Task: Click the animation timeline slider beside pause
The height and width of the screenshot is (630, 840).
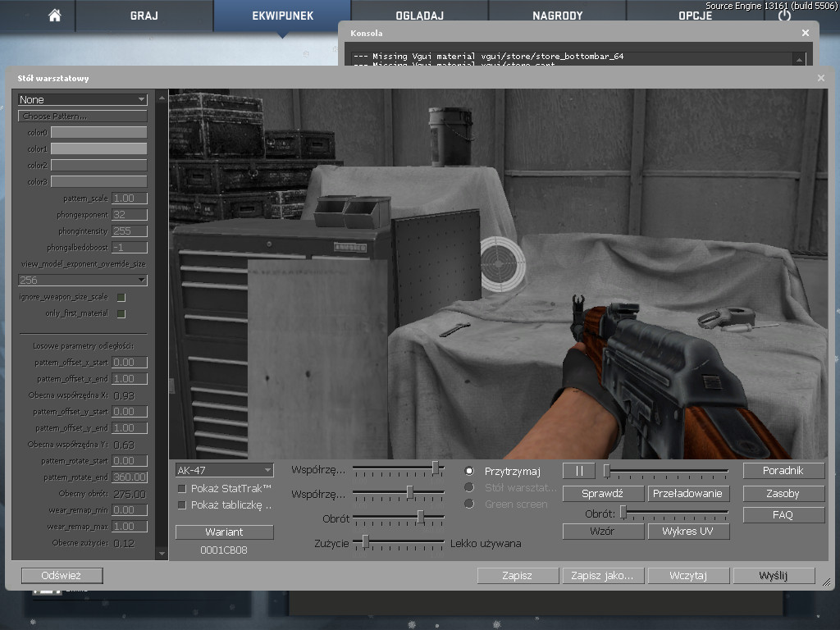Action: tap(666, 472)
